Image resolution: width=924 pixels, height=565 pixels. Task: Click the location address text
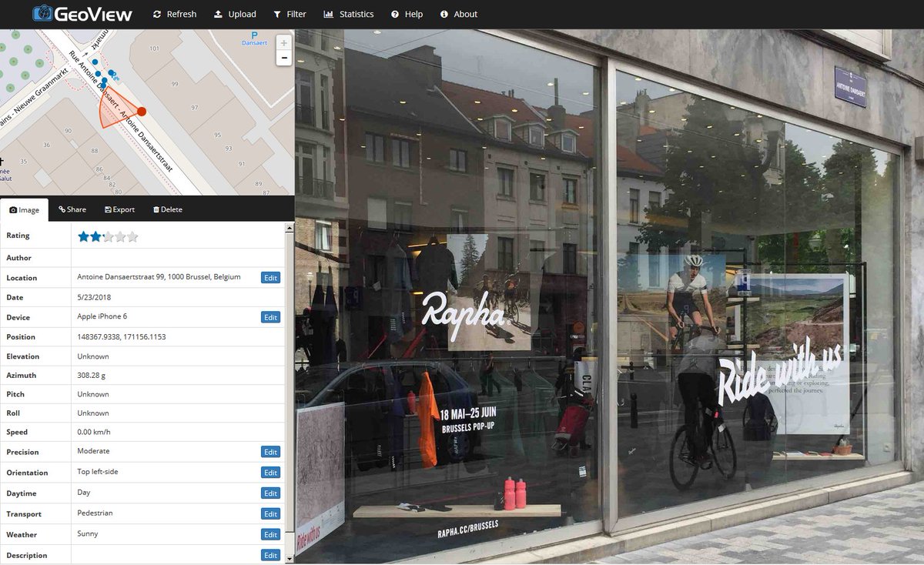click(x=159, y=277)
